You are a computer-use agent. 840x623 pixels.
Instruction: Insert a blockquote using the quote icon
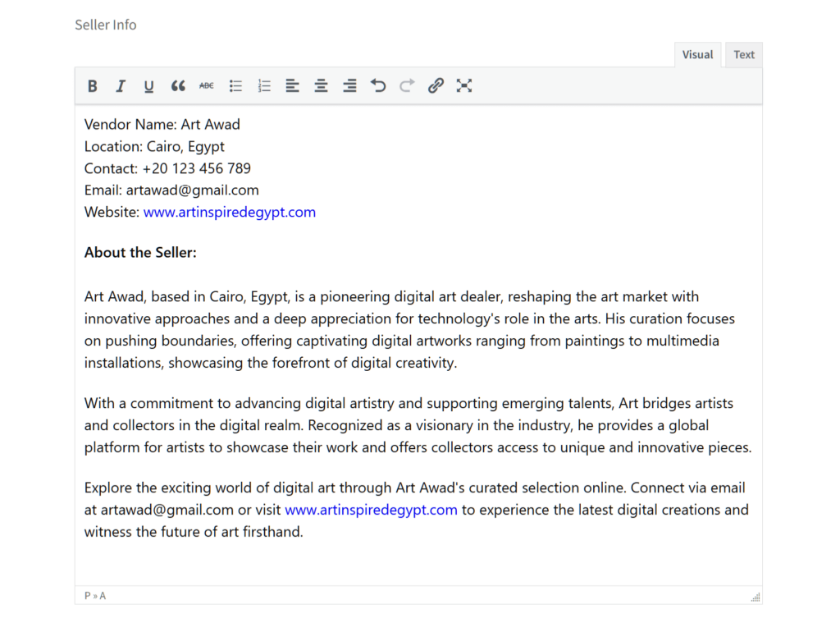(178, 86)
